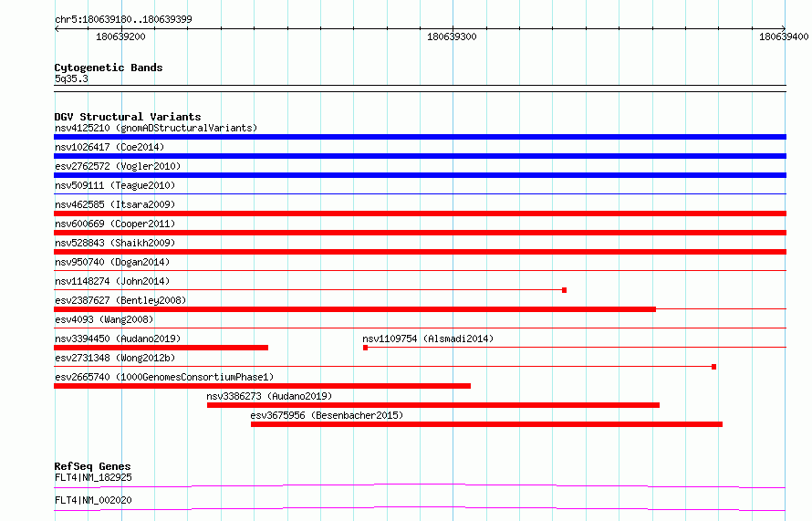Click the thick red bar under esv2387627
The image size is (812, 521).
[355, 309]
